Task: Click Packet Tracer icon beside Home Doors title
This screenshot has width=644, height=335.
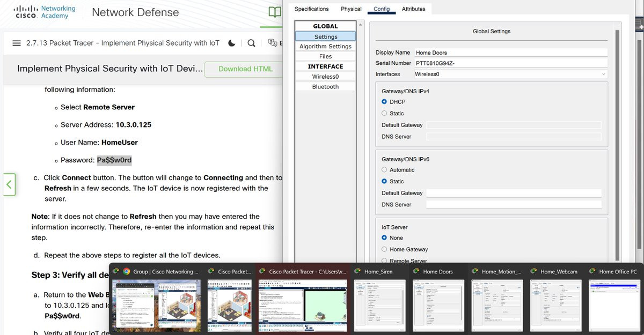Action: 416,272
